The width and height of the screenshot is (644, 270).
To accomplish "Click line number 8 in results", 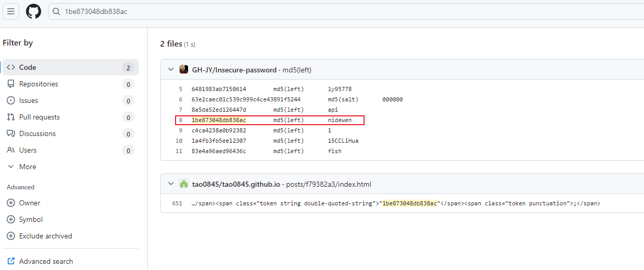I will pos(181,120).
